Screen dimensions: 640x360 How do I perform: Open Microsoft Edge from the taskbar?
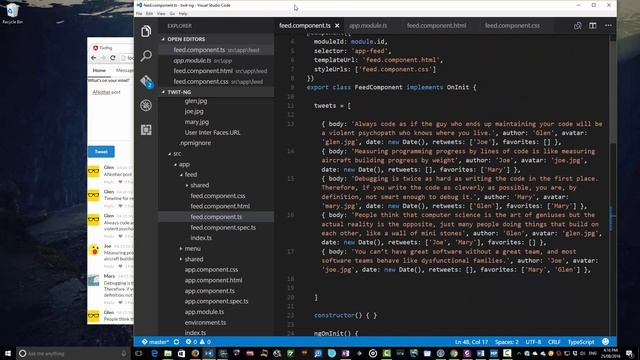154,353
